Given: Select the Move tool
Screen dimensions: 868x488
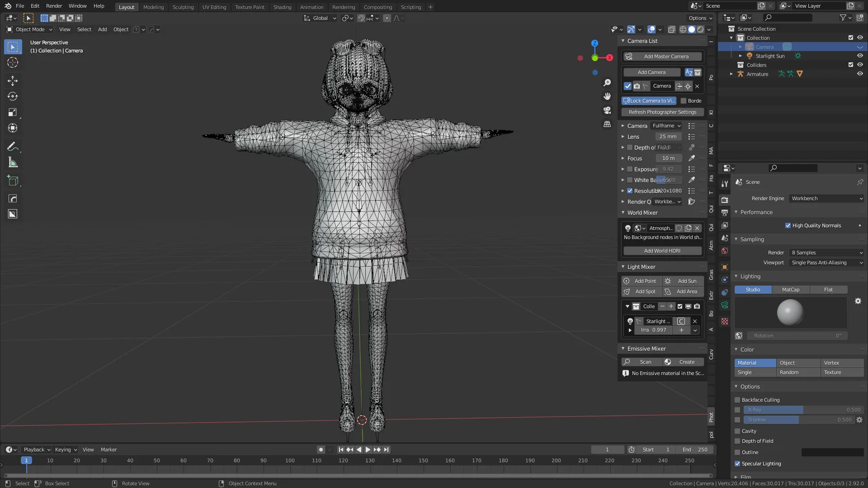Looking at the screenshot, I should [x=12, y=80].
